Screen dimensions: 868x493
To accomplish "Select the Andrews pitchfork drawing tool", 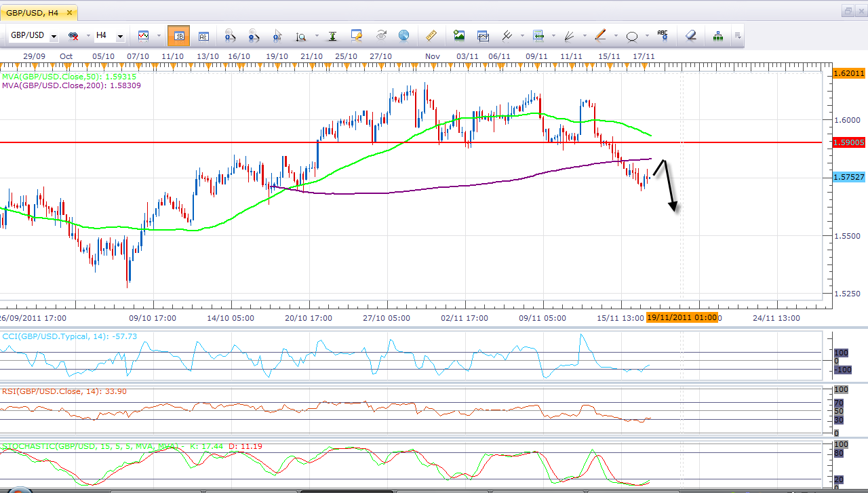I will (x=507, y=35).
